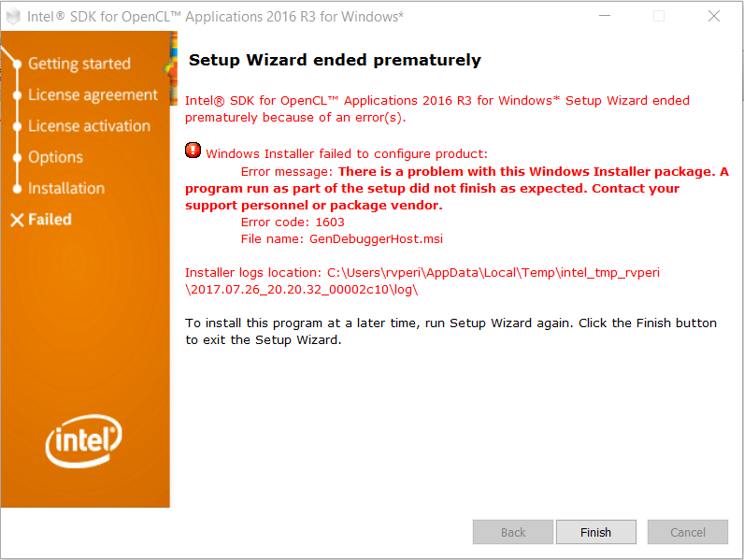744x560 pixels.
Task: Click the Intel logo in sidebar
Action: [84, 441]
